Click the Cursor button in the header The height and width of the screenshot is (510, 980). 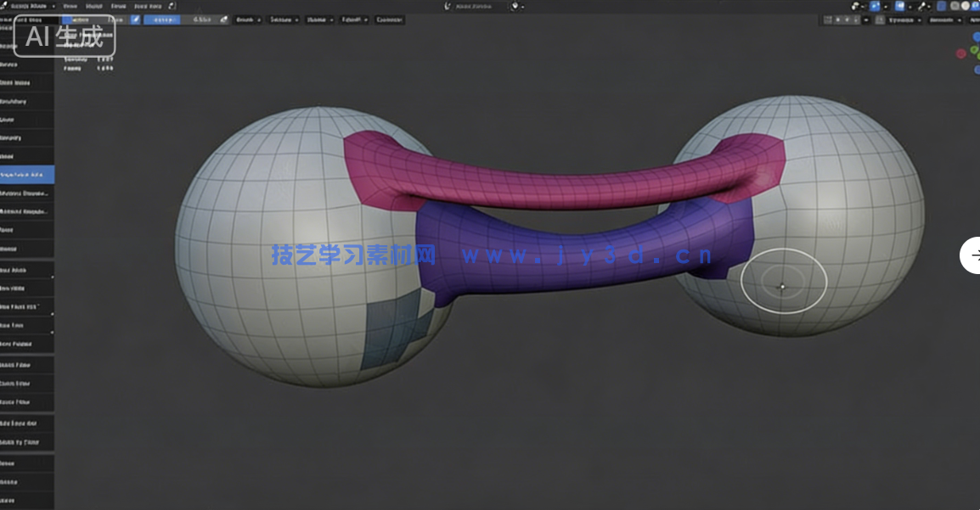point(390,19)
